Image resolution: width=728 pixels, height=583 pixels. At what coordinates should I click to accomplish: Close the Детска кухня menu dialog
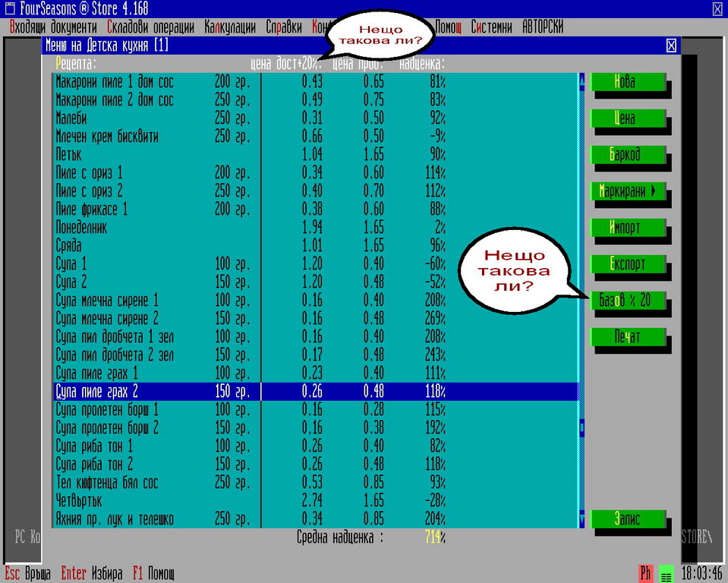pos(671,46)
